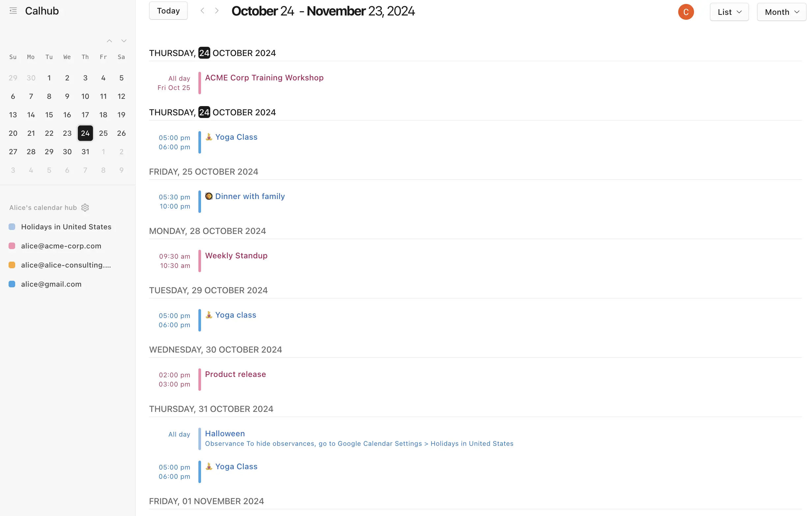
Task: Open the orange C user avatar
Action: [685, 12]
